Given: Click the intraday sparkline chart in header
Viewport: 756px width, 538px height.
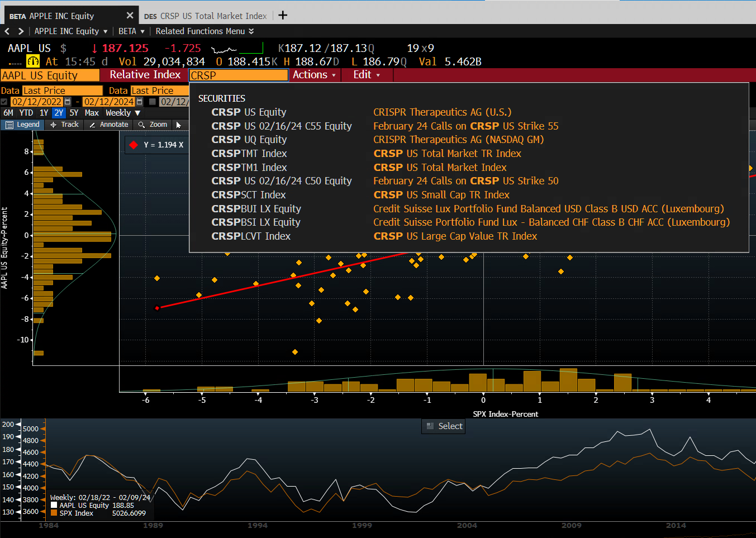Looking at the screenshot, I should coord(237,49).
